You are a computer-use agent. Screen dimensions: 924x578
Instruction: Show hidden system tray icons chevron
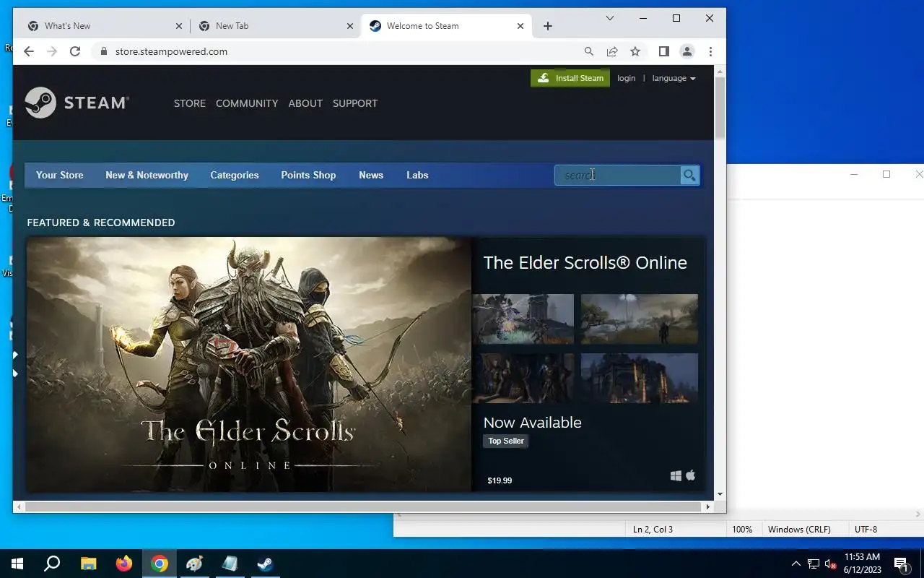pyautogui.click(x=796, y=564)
